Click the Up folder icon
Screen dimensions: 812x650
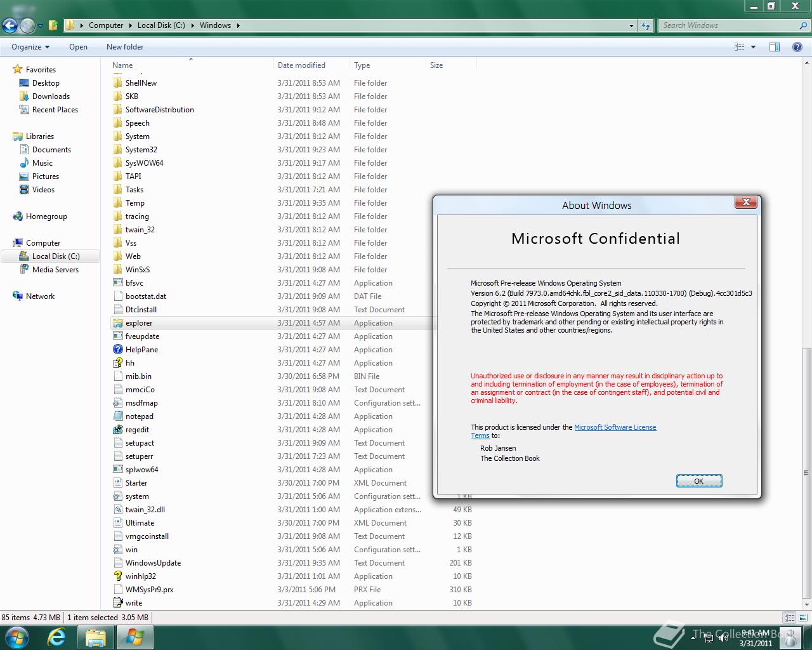coord(53,25)
